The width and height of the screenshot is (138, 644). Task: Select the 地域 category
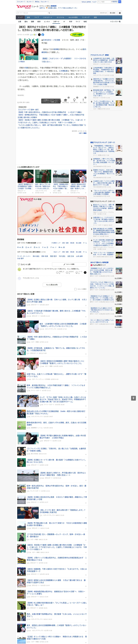(x=85, y=21)
